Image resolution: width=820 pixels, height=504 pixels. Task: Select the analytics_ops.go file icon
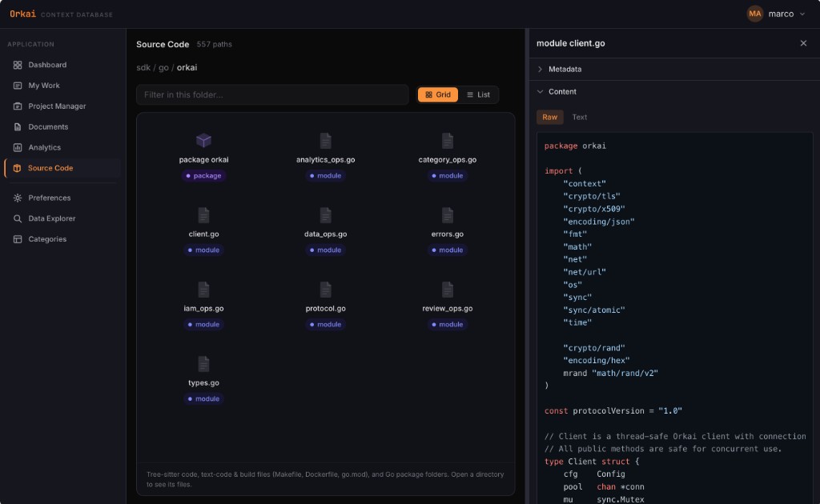click(325, 141)
